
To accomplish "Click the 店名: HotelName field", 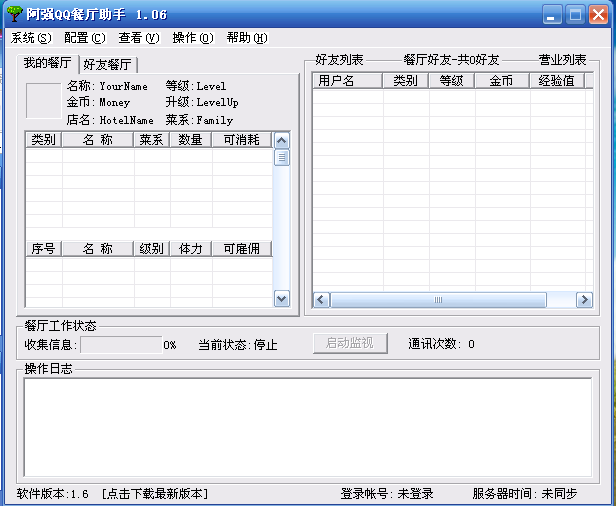I will click(110, 120).
